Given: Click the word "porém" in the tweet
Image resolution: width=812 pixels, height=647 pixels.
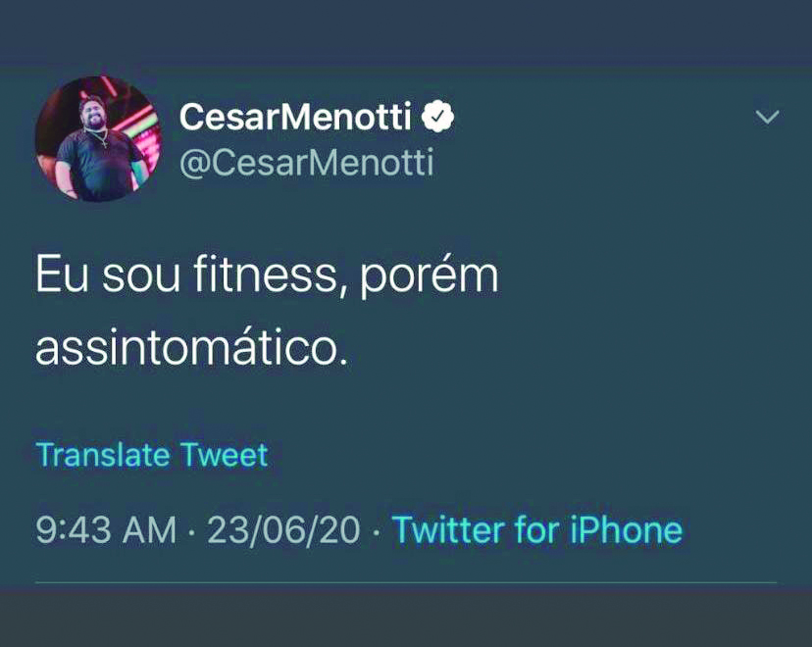Looking at the screenshot, I should [431, 279].
